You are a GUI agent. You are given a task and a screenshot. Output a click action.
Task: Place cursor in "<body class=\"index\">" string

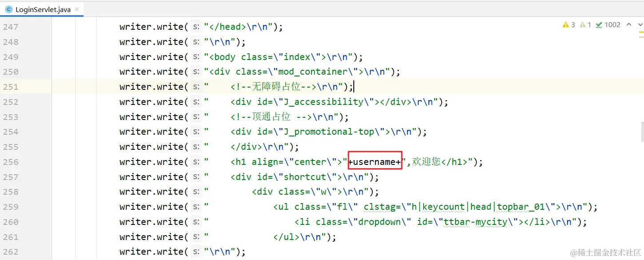[x=279, y=57]
